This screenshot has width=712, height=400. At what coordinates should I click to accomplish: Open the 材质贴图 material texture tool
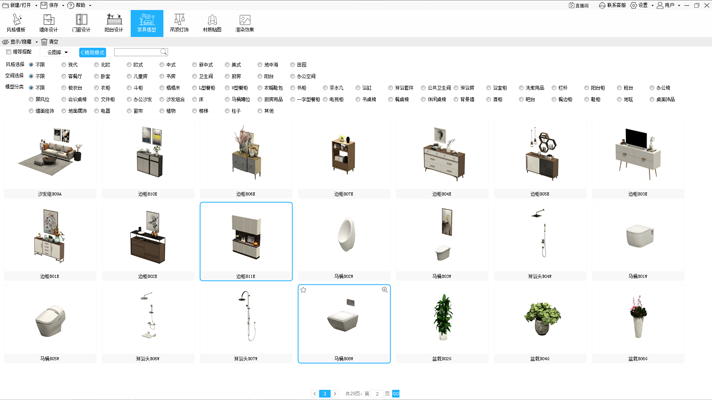(212, 23)
